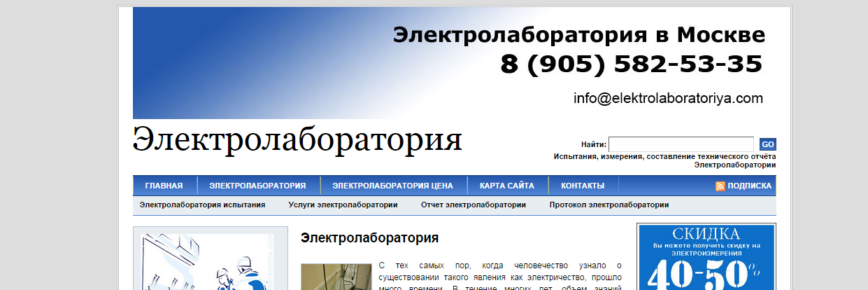Click the RSS feed icon next to ПОДПИСКА
868x290 pixels.
coord(720,186)
